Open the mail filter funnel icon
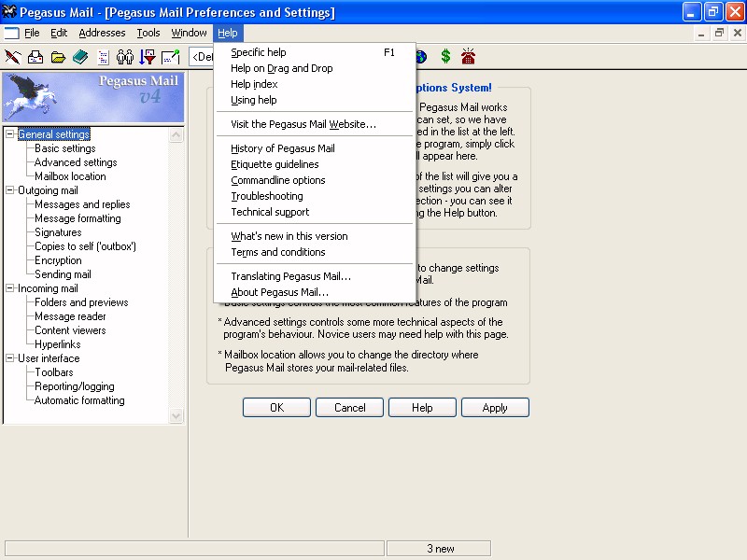The image size is (747, 560). pos(148,57)
